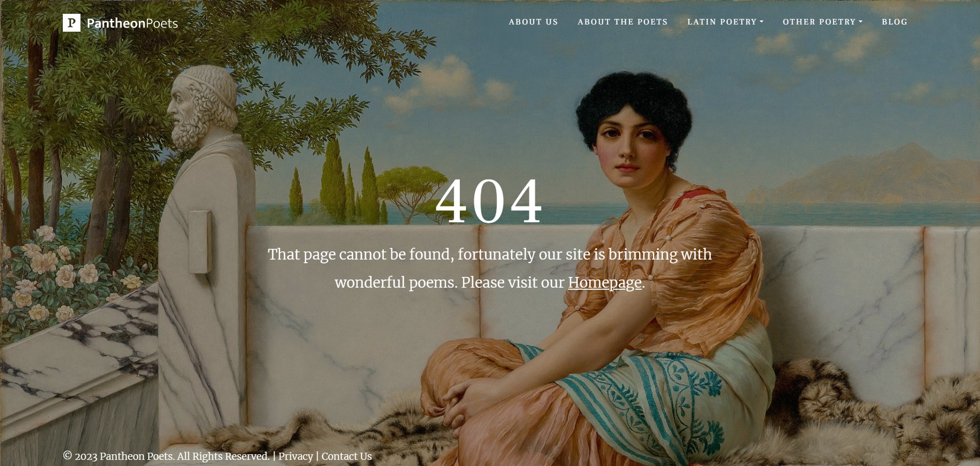The image size is (980, 466).
Task: Click the PantheonPoets wordmark
Action: (x=132, y=23)
